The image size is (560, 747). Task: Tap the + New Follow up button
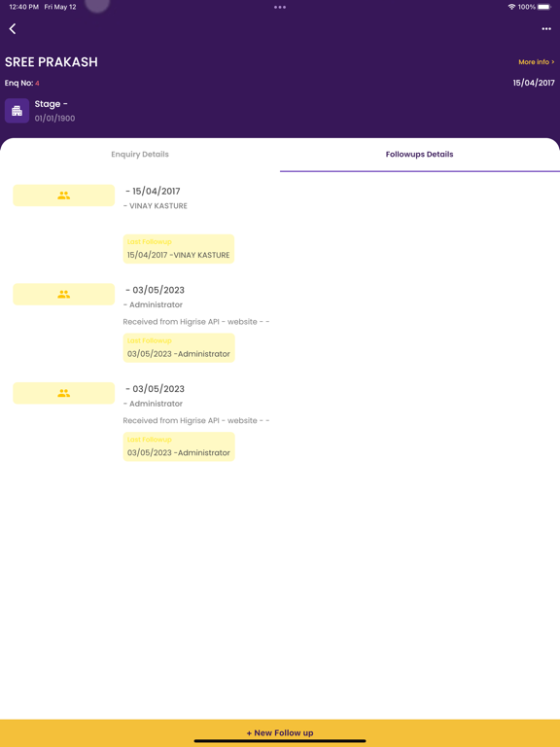(x=280, y=732)
